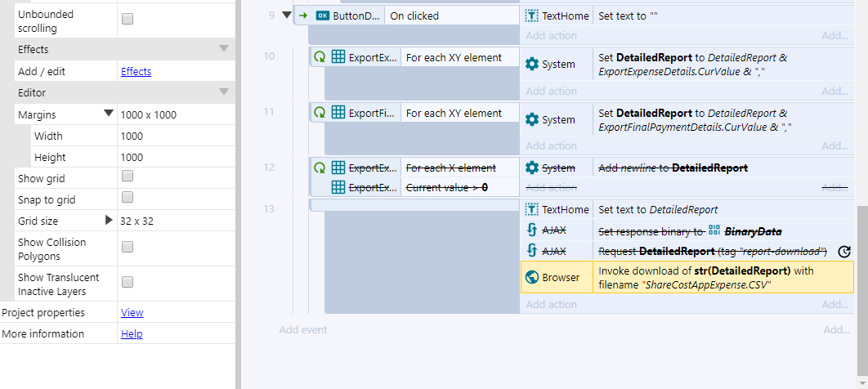Image resolution: width=868 pixels, height=389 pixels.
Task: Click the AJAX icon for Set response binary
Action: 531,230
